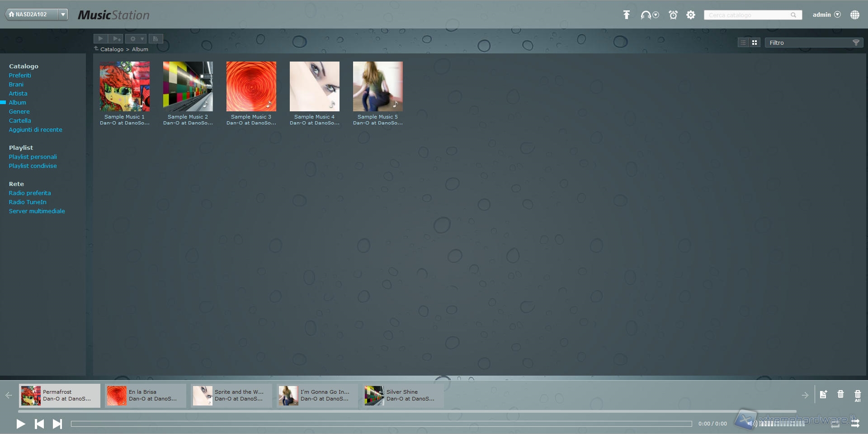This screenshot has height=434, width=868.
Task: Open the NASD2A102 host dropdown arrow
Action: click(63, 14)
